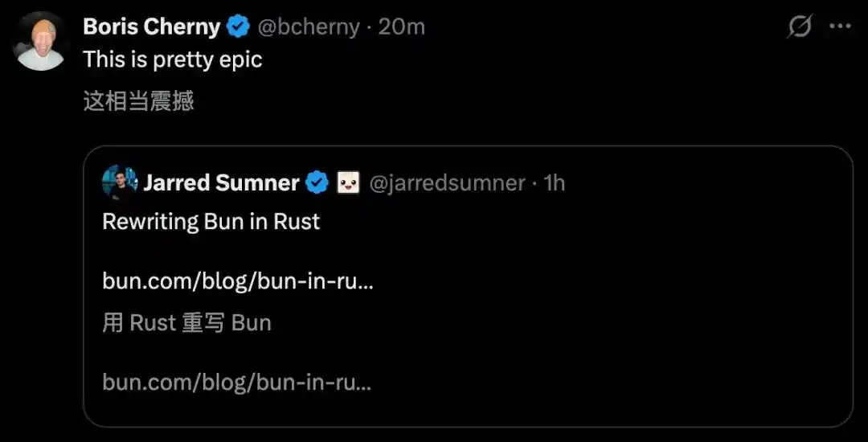Image resolution: width=868 pixels, height=442 pixels.
Task: Click the Grok slashed-circle icon
Action: pyautogui.click(x=800, y=27)
